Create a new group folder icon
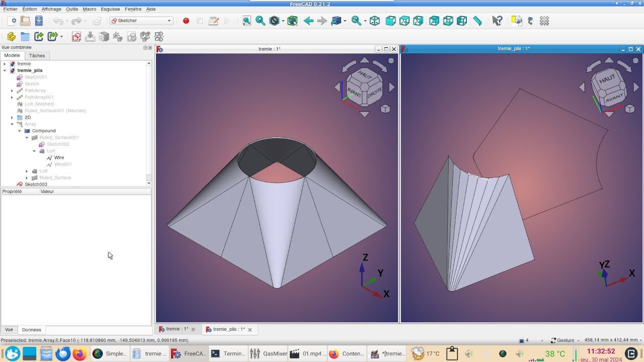Screen dimensions: 644x362 (25, 37)
